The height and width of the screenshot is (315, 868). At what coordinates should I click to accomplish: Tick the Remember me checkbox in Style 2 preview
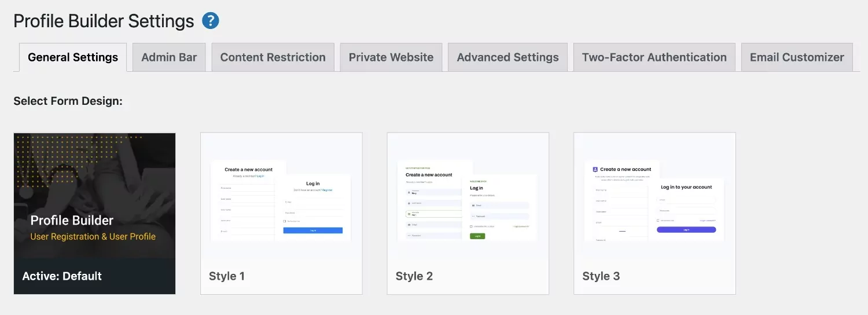point(472,226)
